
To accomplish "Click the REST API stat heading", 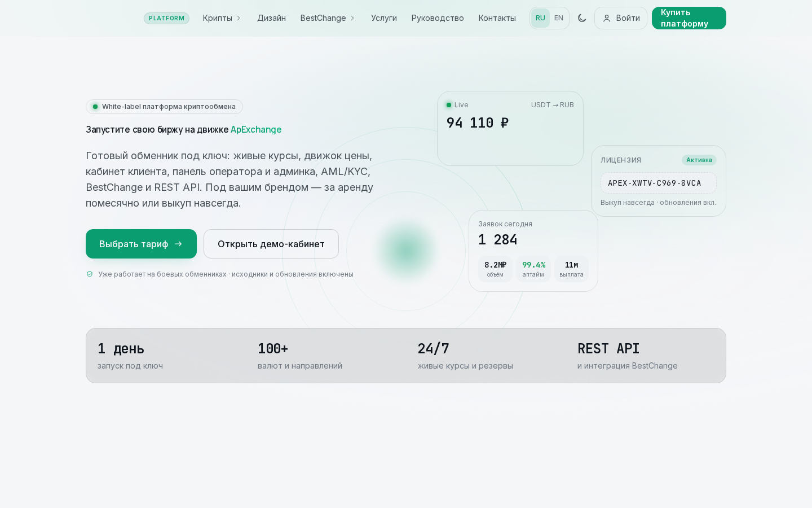I will tap(608, 348).
